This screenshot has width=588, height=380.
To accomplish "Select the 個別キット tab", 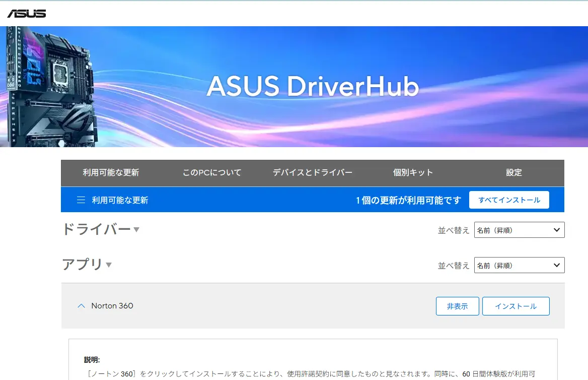I will pos(413,173).
